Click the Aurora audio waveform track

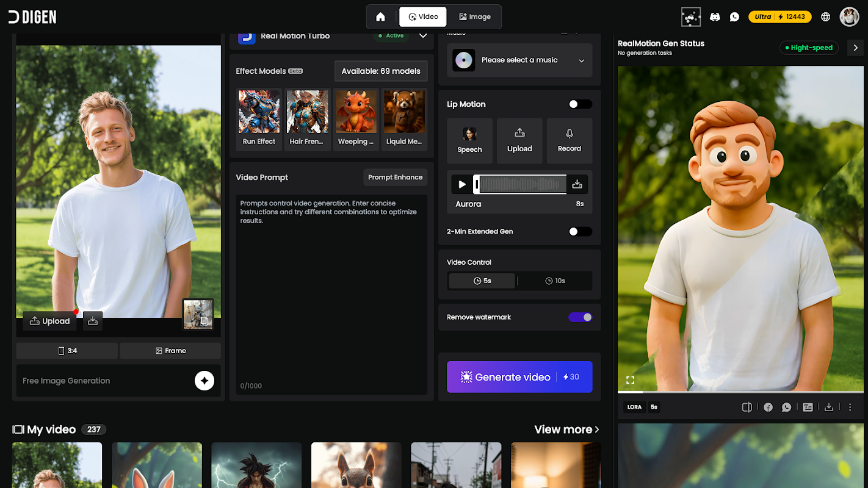click(521, 184)
